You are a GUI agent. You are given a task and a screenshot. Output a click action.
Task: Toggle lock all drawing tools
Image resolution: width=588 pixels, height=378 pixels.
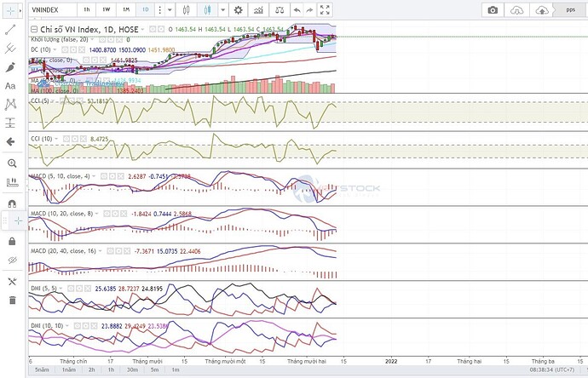tap(12, 241)
